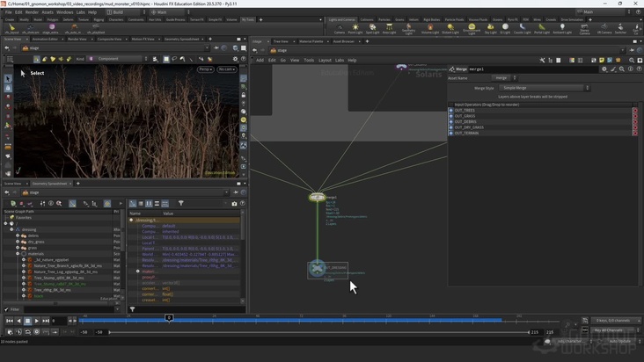The image size is (644, 362).
Task: Open the Windows menu
Action: pos(64,12)
